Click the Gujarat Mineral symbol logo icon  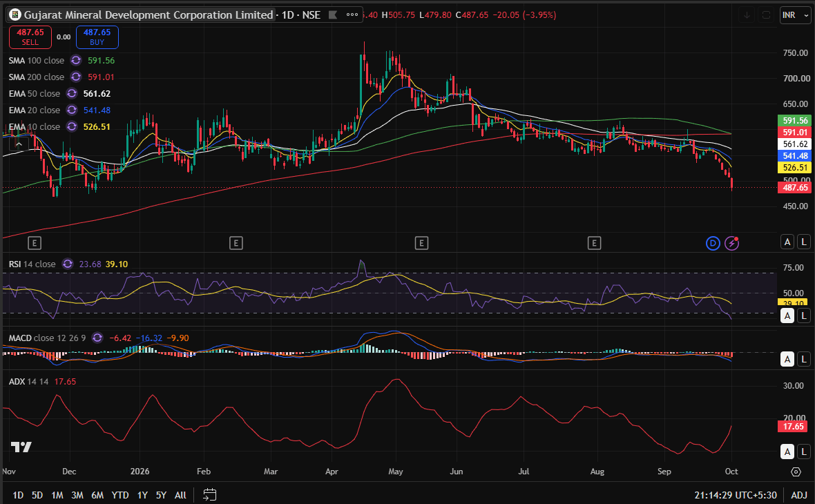tap(16, 15)
